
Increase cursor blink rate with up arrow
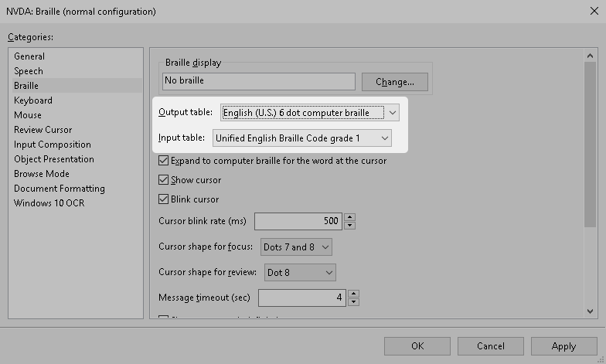tap(350, 217)
